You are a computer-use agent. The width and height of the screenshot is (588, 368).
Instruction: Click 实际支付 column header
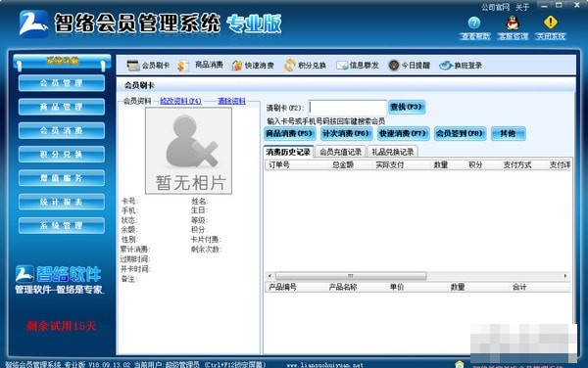click(x=390, y=164)
